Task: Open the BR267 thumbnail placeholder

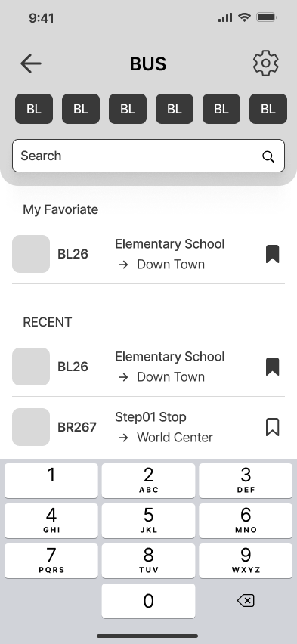Action: click(31, 427)
